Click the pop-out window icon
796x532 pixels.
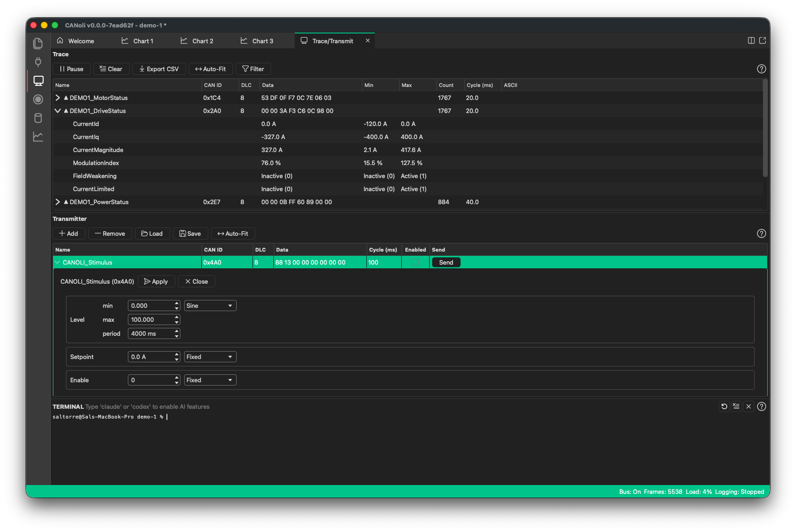tap(763, 40)
